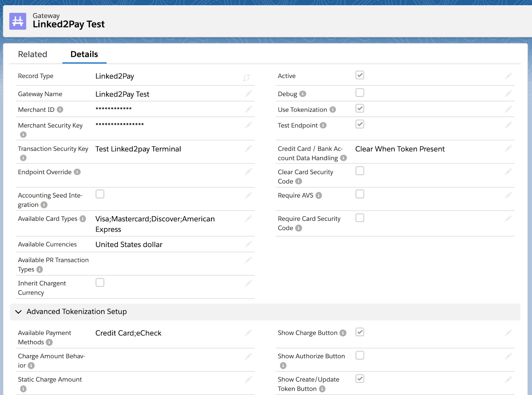Click the edit pencil for Available Currencies
The height and width of the screenshot is (395, 532).
tap(248, 244)
